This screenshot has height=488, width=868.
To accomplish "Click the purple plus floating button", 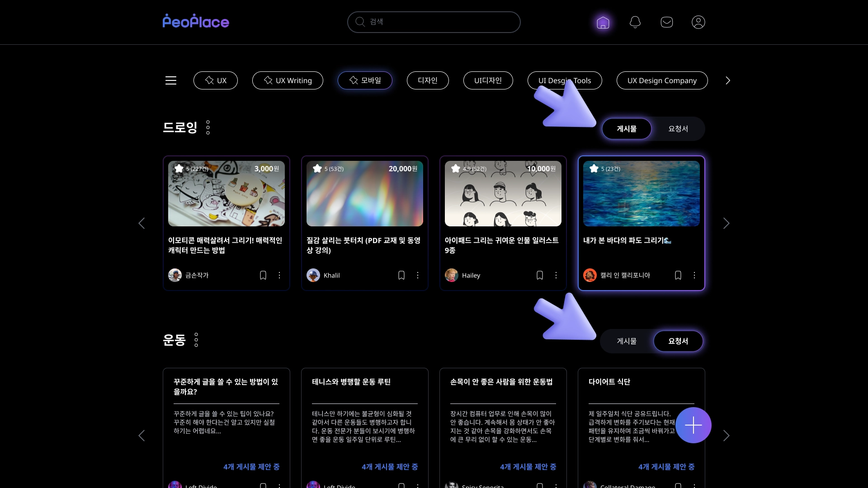I will click(693, 425).
